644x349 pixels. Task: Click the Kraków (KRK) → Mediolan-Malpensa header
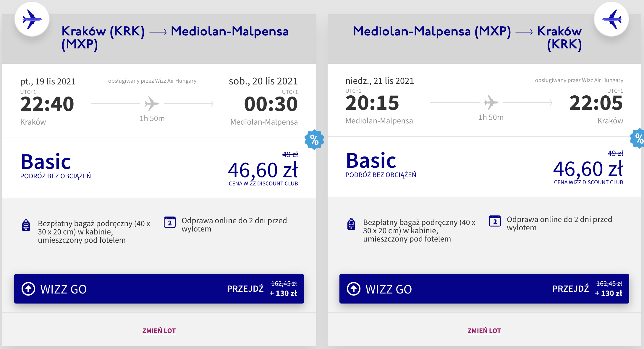175,37
